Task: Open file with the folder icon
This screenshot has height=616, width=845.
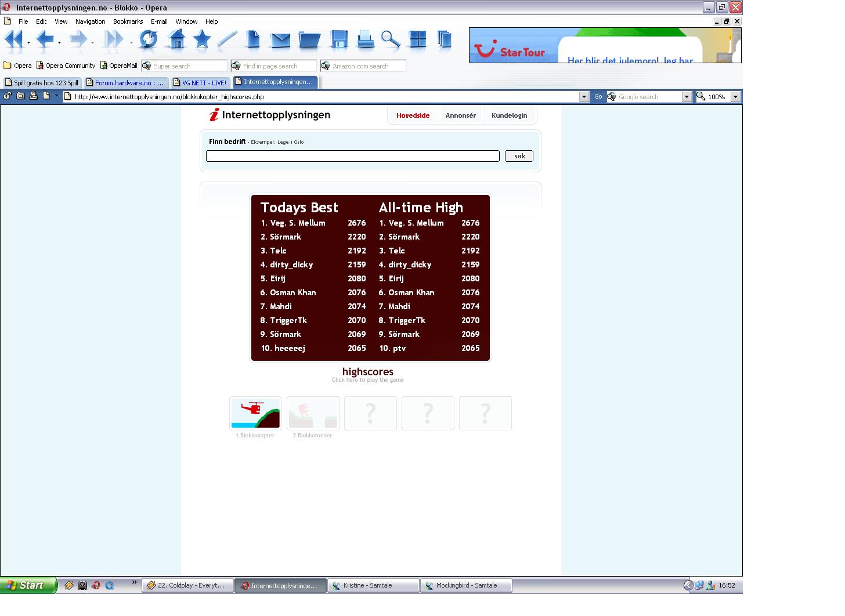Action: (x=309, y=40)
